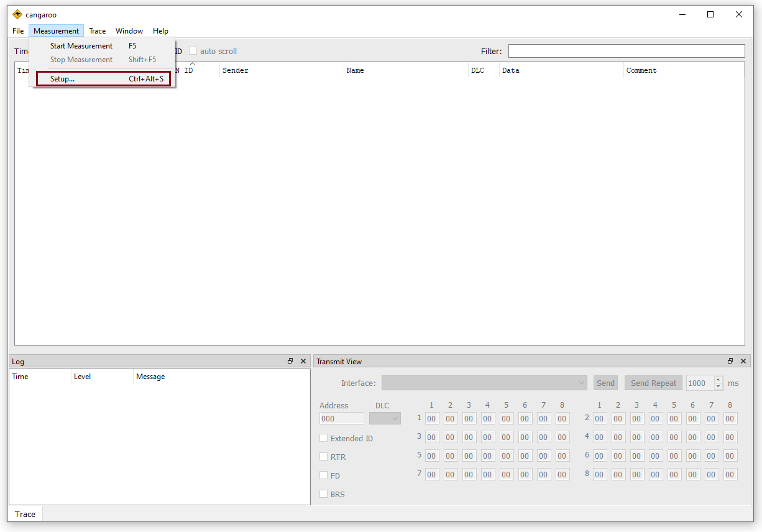The image size is (762, 532).
Task: Increase the repeat interval with up arrow
Action: pos(718,380)
